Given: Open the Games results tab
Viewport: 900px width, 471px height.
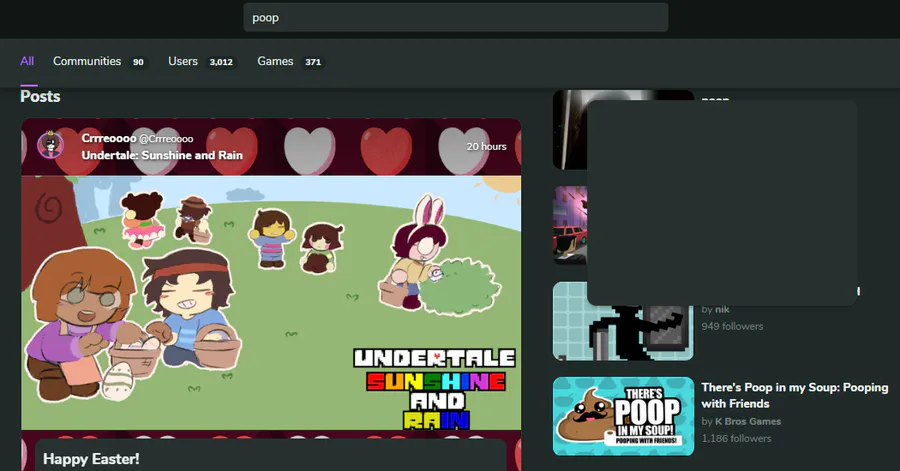Looking at the screenshot, I should (275, 61).
